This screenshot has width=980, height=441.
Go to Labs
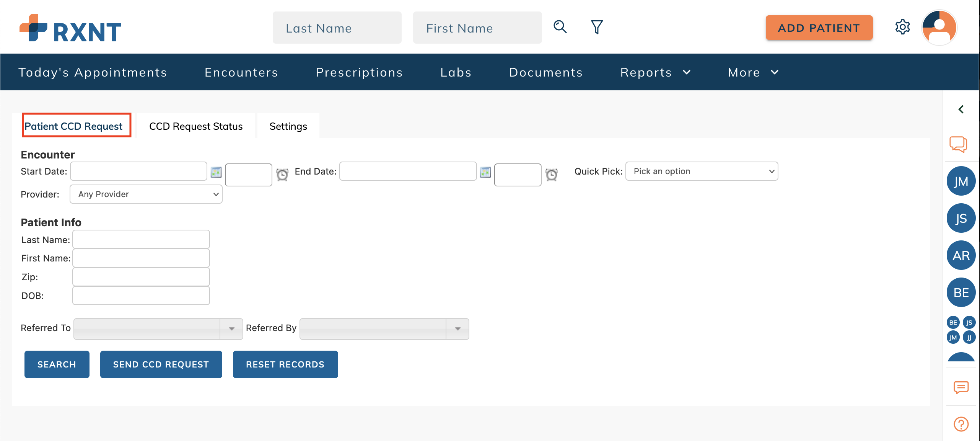click(456, 72)
